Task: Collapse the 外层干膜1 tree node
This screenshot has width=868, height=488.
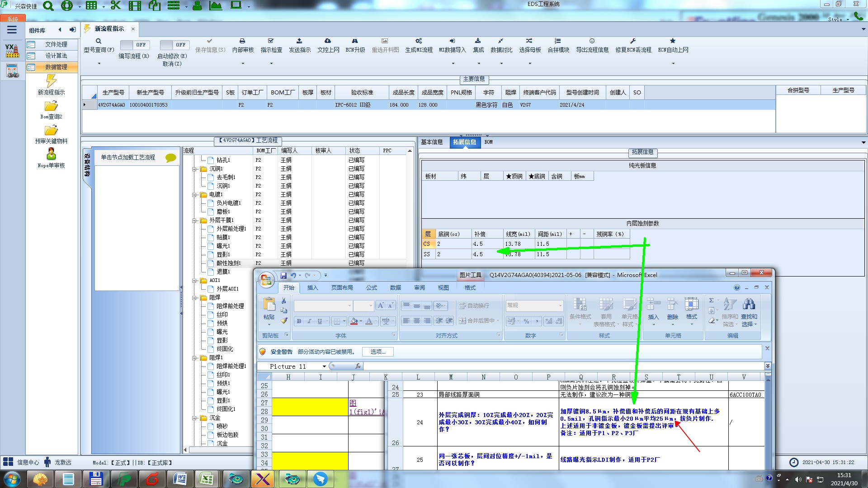Action: (194, 221)
